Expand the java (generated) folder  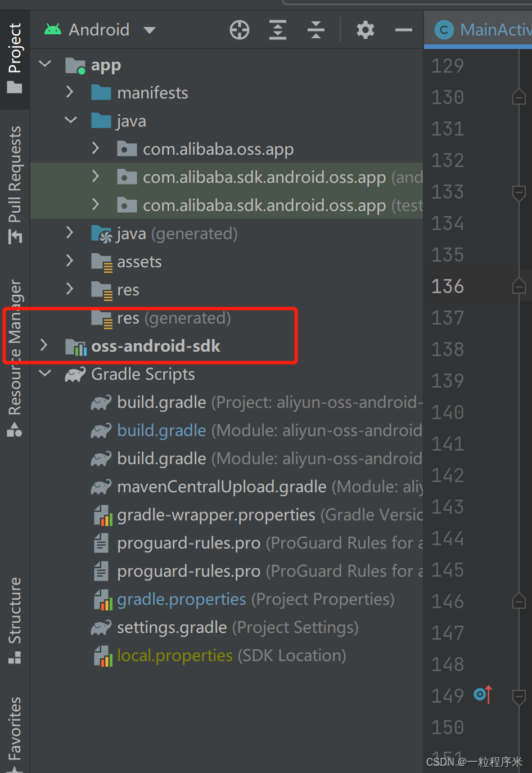(x=70, y=232)
